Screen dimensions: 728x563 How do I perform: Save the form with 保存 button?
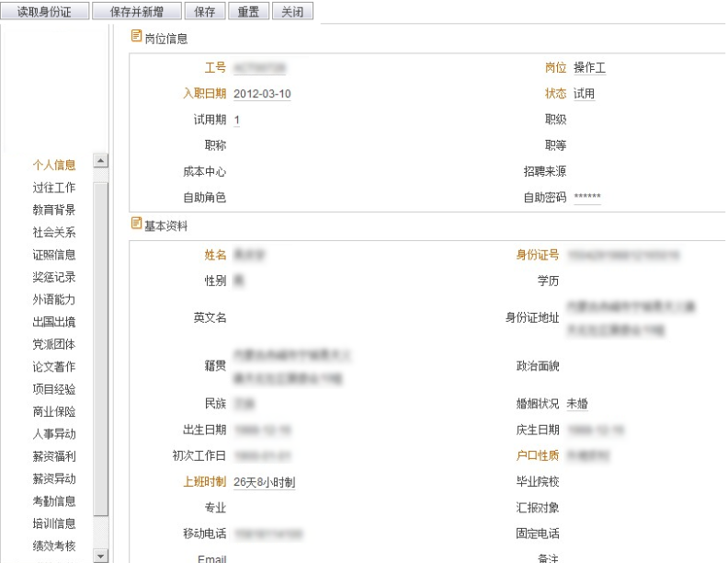(x=204, y=12)
